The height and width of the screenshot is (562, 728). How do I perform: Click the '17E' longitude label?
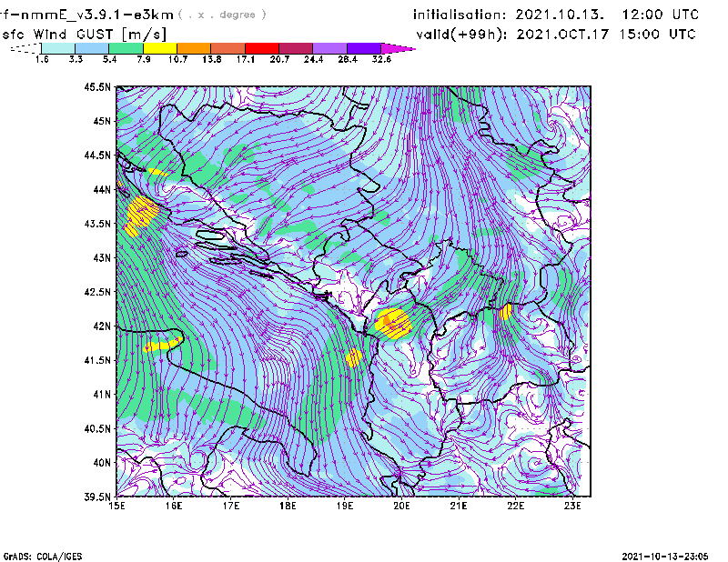coord(231,506)
